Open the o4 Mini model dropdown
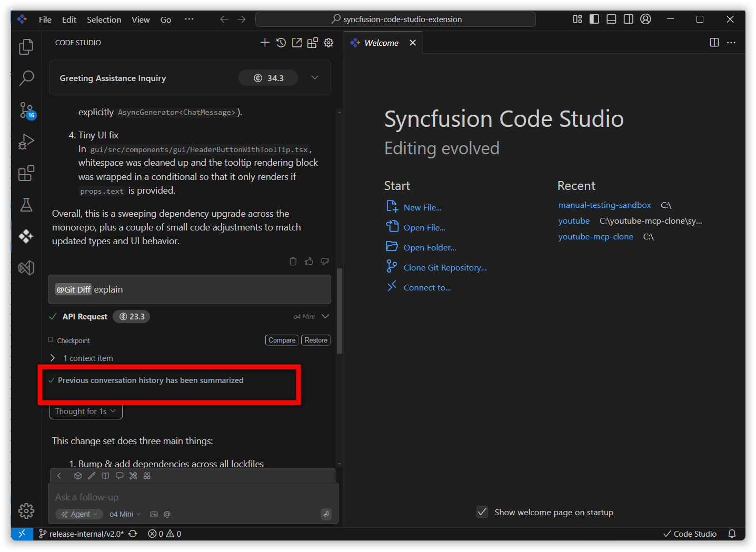The image size is (756, 552). [x=125, y=514]
